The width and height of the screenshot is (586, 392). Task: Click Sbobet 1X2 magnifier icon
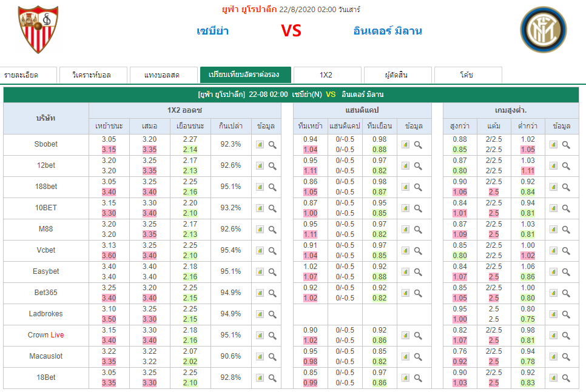272,145
